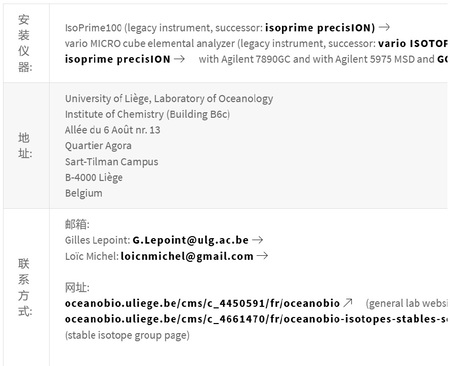450x366 pixels.
Task: Click the arrow icon after isoprime precisION) in the first line
Action: [x=384, y=27]
